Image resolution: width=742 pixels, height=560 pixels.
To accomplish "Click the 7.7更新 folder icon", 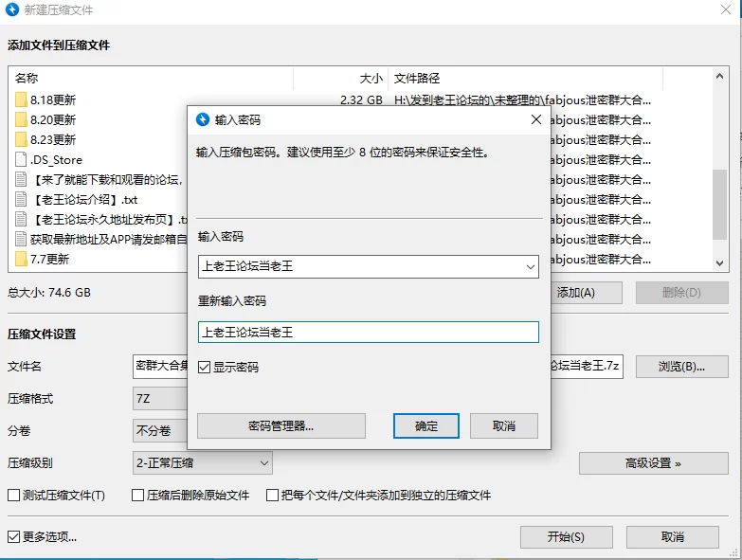I will [x=21, y=259].
